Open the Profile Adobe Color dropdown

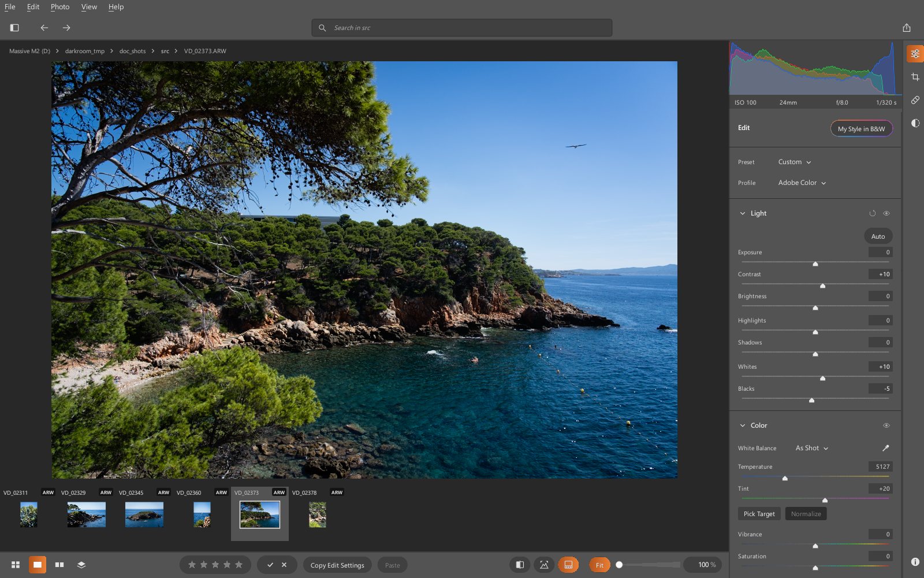click(x=802, y=183)
